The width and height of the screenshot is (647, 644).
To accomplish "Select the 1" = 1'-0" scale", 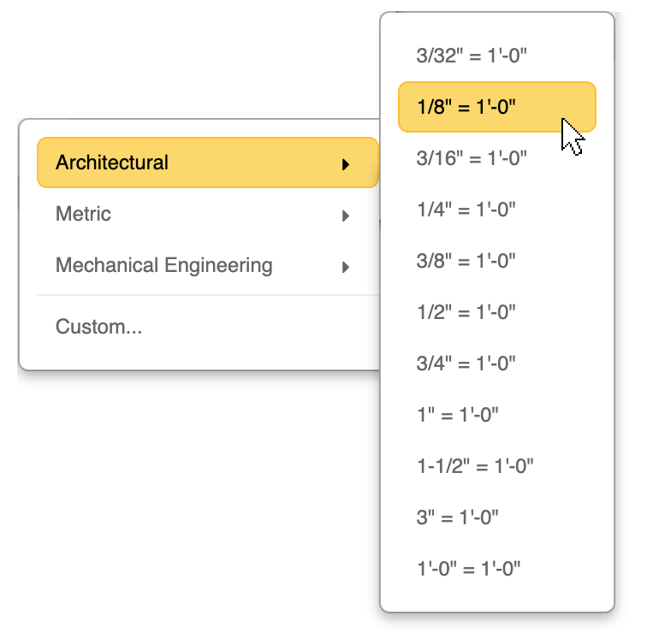I will click(458, 415).
